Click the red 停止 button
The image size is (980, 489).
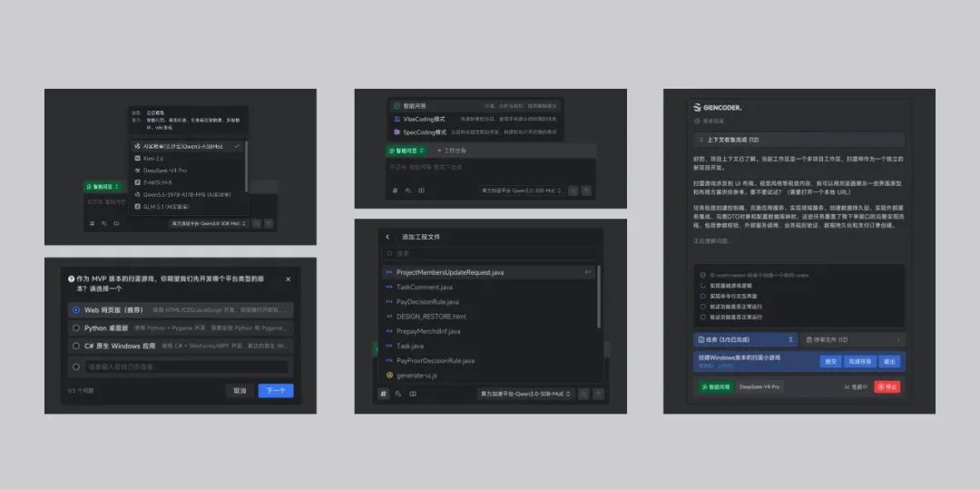(x=887, y=387)
